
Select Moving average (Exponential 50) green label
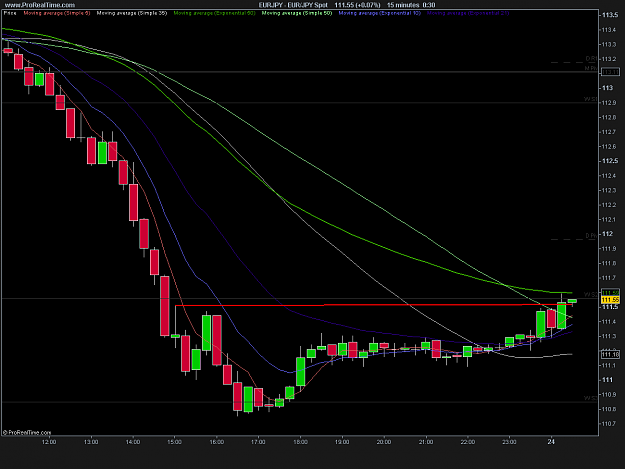click(214, 13)
